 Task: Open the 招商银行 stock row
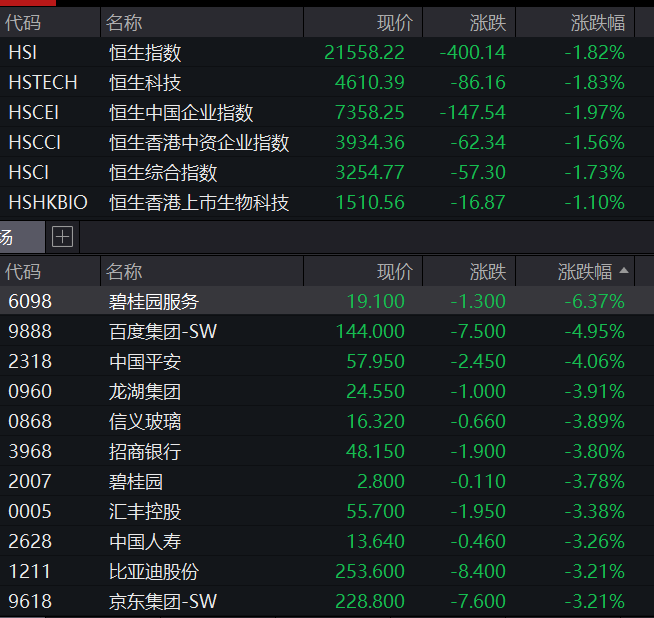point(145,451)
